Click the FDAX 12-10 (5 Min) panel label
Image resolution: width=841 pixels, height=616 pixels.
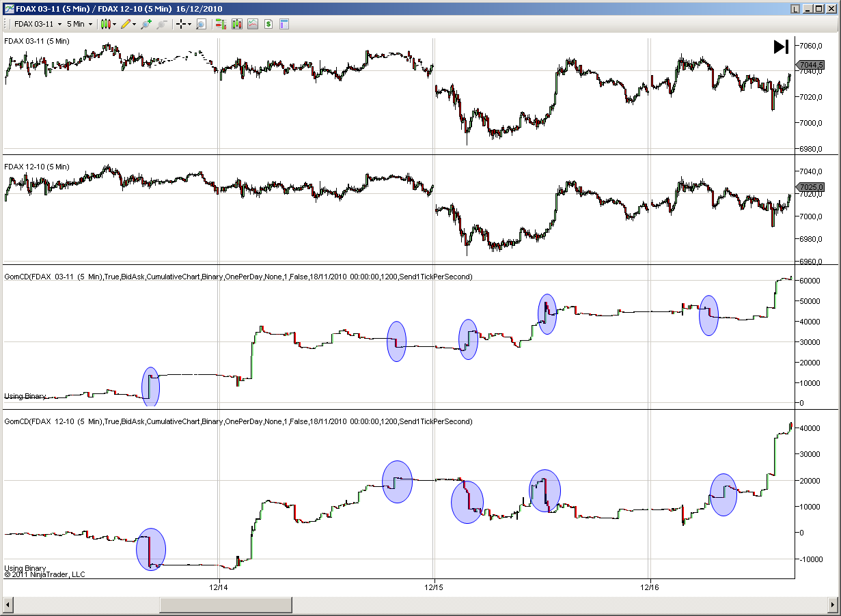click(x=37, y=167)
